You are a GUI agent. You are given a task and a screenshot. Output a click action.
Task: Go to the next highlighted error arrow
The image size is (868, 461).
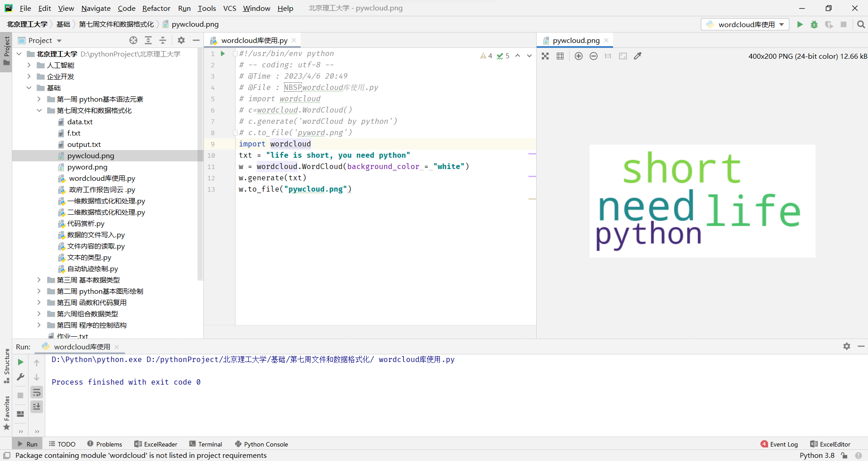(529, 56)
